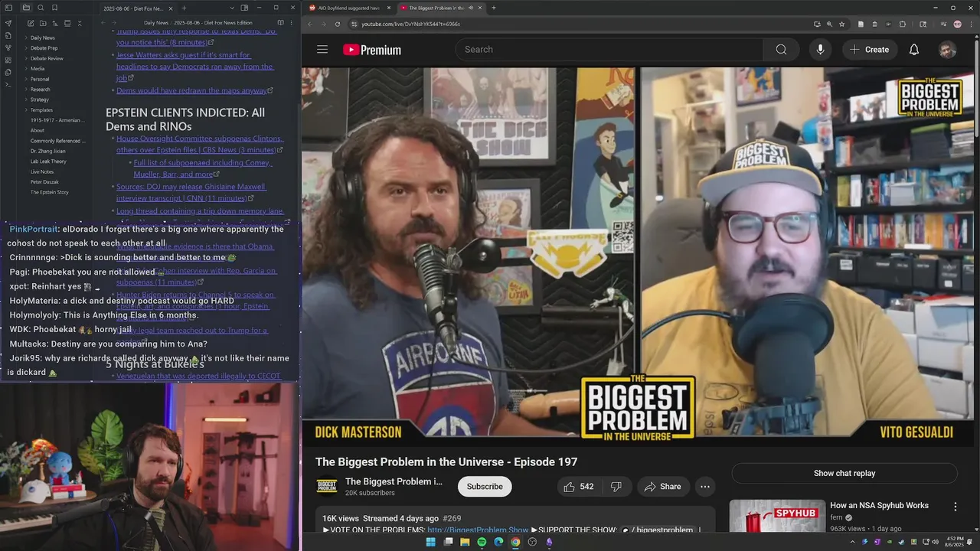The image size is (980, 551).
Task: Add a new tab in Obsidian
Action: point(184,8)
